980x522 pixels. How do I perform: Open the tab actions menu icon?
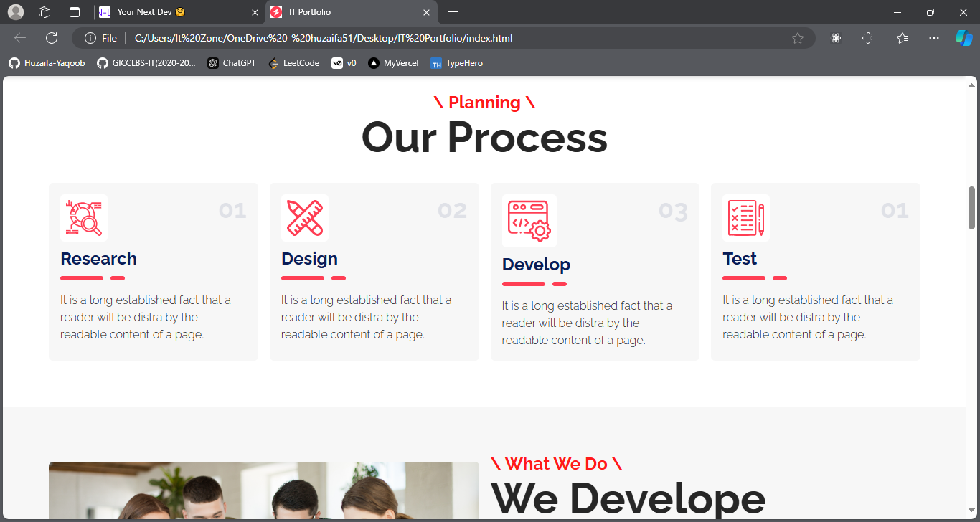tap(75, 12)
